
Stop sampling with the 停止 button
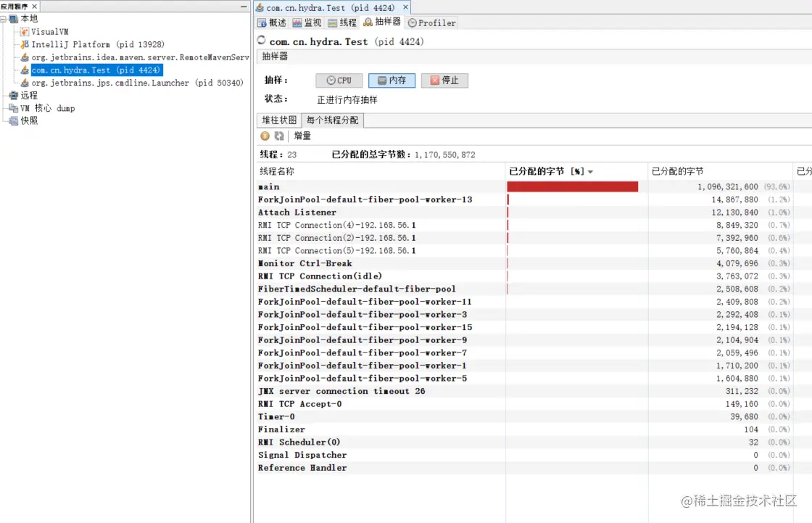pyautogui.click(x=445, y=81)
